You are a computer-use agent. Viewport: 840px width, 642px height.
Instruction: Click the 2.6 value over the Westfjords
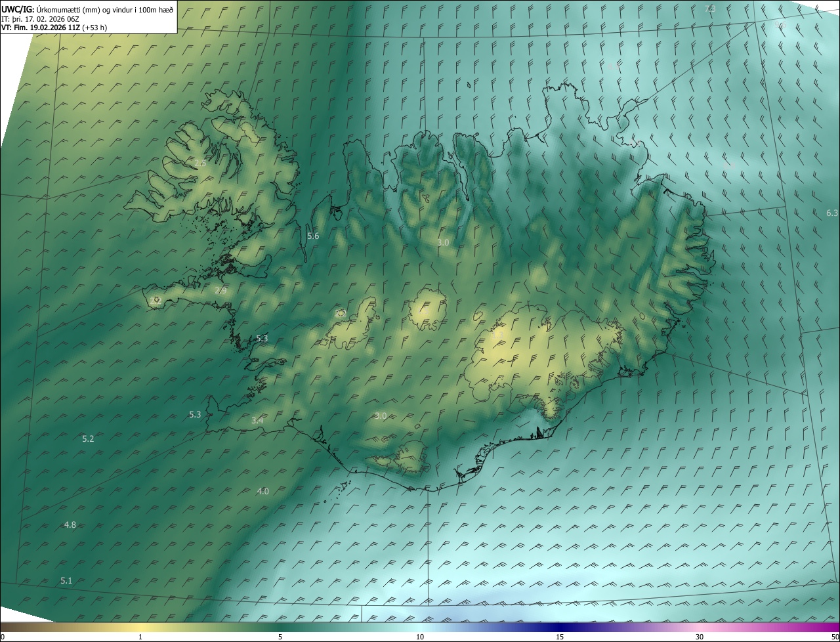click(x=200, y=163)
